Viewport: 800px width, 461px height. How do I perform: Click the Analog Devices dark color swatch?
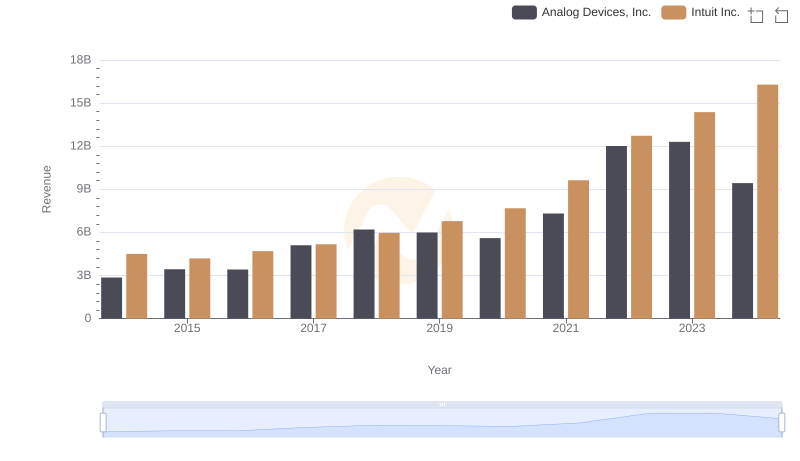tap(524, 12)
